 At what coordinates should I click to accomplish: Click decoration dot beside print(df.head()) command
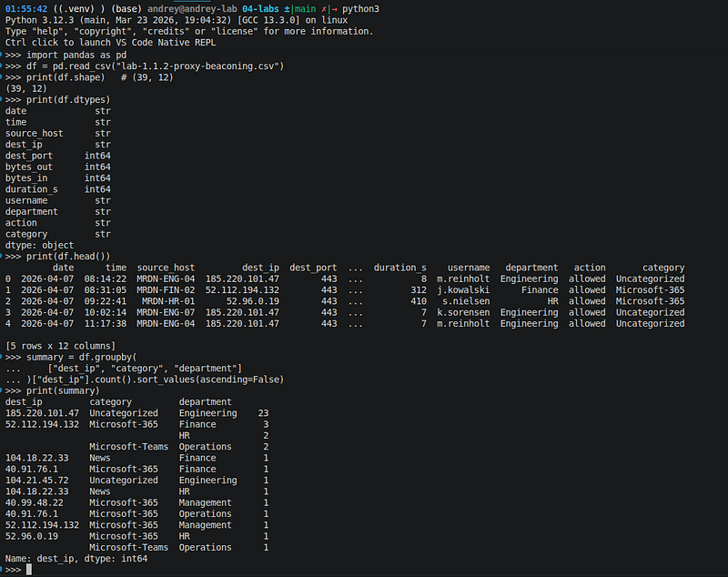pos(1,257)
